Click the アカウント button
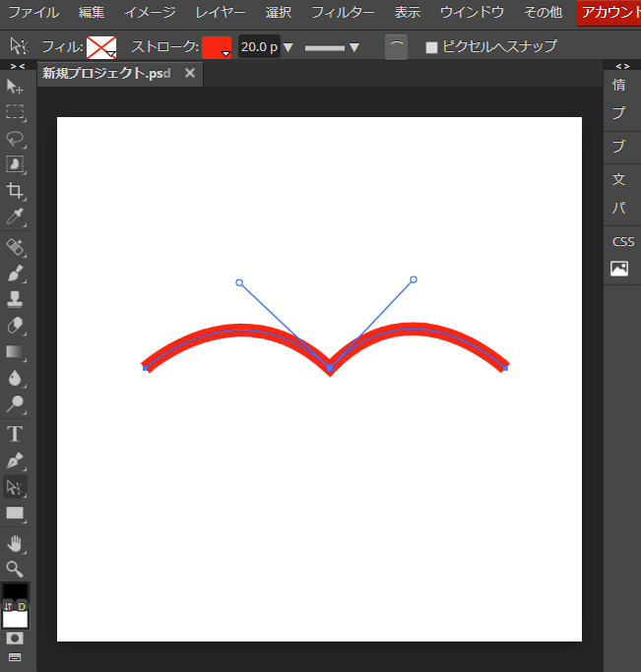 609,13
